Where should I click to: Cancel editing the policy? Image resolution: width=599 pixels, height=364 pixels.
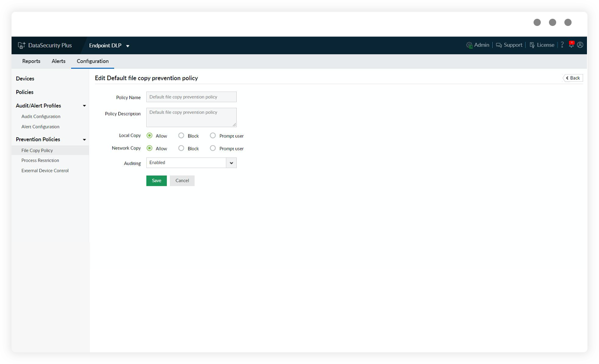pos(182,180)
